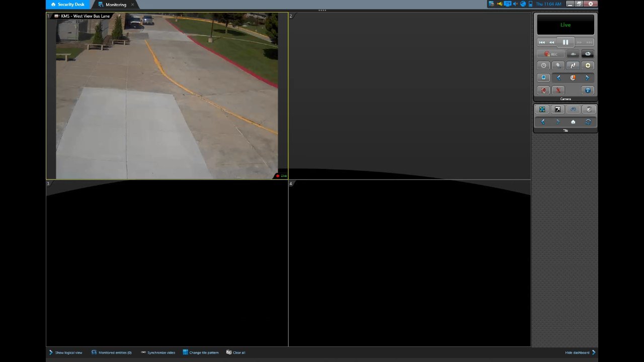Image resolution: width=644 pixels, height=362 pixels.
Task: Open Change tile pattern options
Action: 201,352
